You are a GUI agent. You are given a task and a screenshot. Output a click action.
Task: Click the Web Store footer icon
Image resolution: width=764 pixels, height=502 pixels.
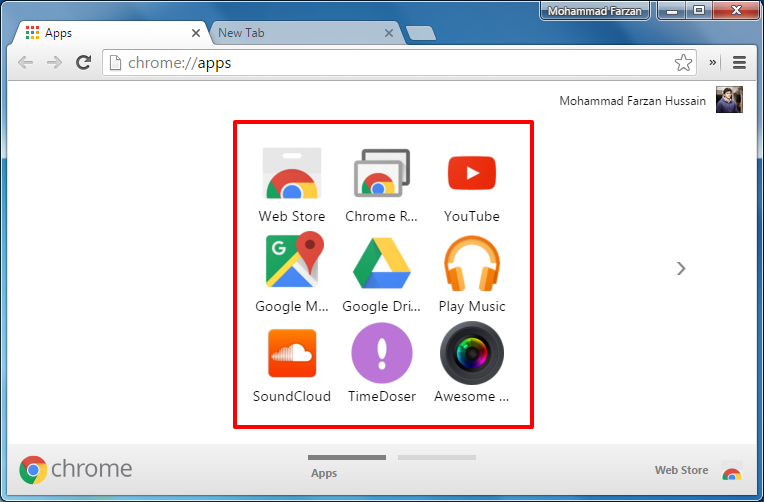click(731, 471)
